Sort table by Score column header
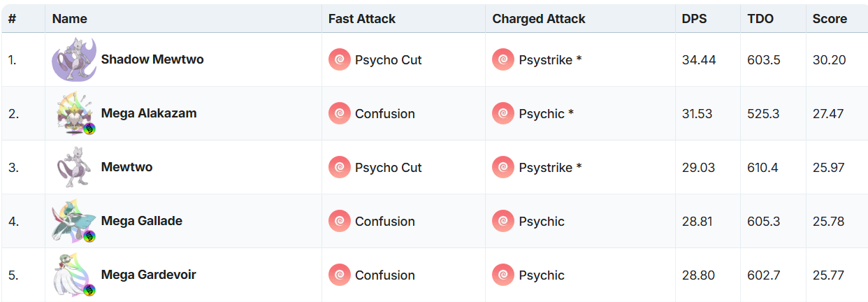Image resolution: width=868 pixels, height=302 pixels. [x=830, y=19]
